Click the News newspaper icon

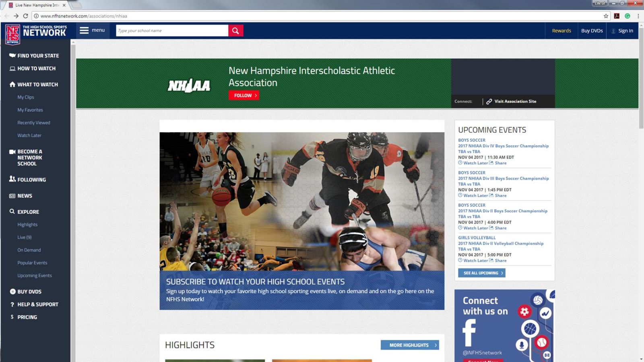pos(12,196)
